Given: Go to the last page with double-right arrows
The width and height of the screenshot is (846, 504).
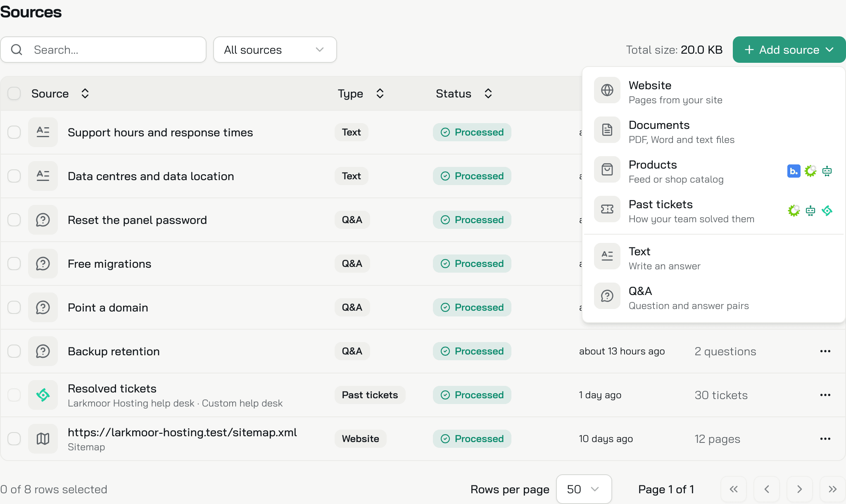Looking at the screenshot, I should tap(832, 489).
